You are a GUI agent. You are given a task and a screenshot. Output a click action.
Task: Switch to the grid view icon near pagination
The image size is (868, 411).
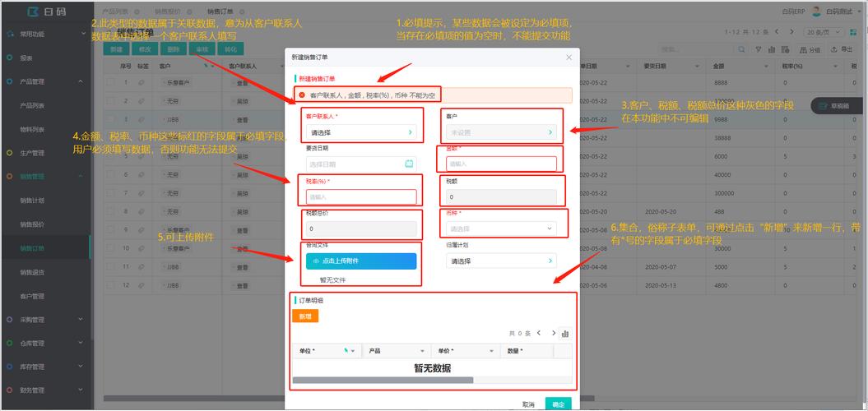point(853,32)
